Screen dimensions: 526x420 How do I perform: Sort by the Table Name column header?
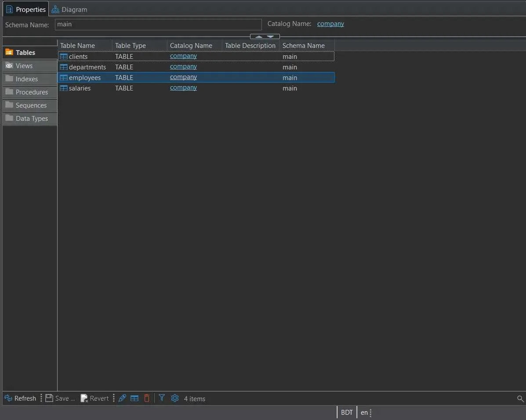click(85, 46)
